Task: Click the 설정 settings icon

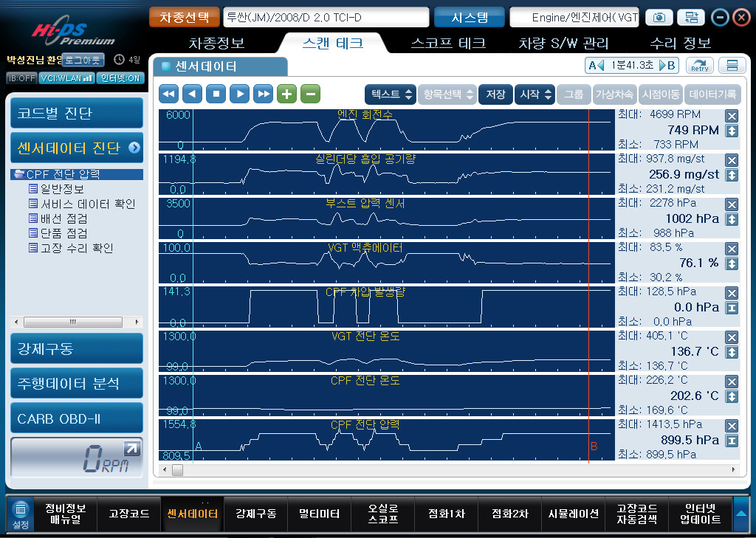Action: click(20, 514)
